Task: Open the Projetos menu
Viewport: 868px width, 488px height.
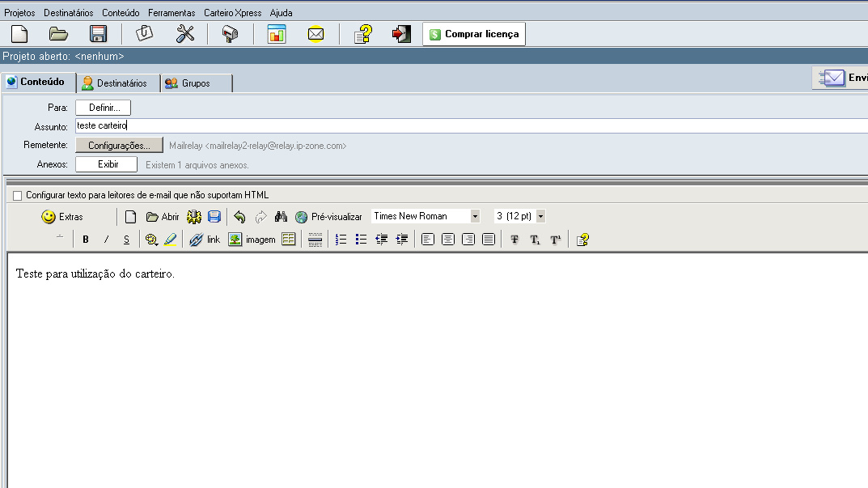Action: [x=19, y=13]
